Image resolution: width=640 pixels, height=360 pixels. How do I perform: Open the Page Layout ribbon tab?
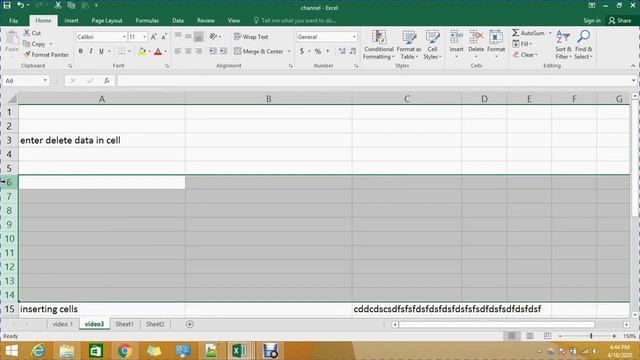click(x=107, y=20)
